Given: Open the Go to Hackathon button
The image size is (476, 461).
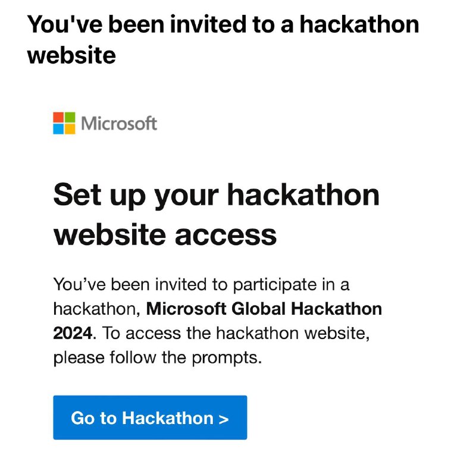Looking at the screenshot, I should 150,418.
